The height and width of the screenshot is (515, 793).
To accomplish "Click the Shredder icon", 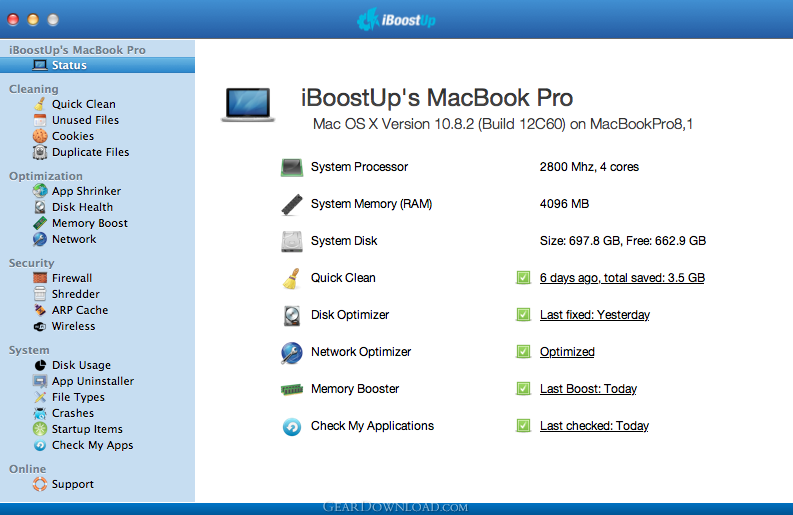I will (40, 294).
